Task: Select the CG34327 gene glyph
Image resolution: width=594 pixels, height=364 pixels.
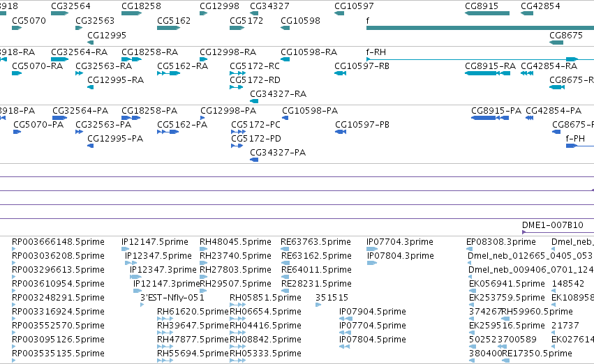Action: pyautogui.click(x=254, y=13)
